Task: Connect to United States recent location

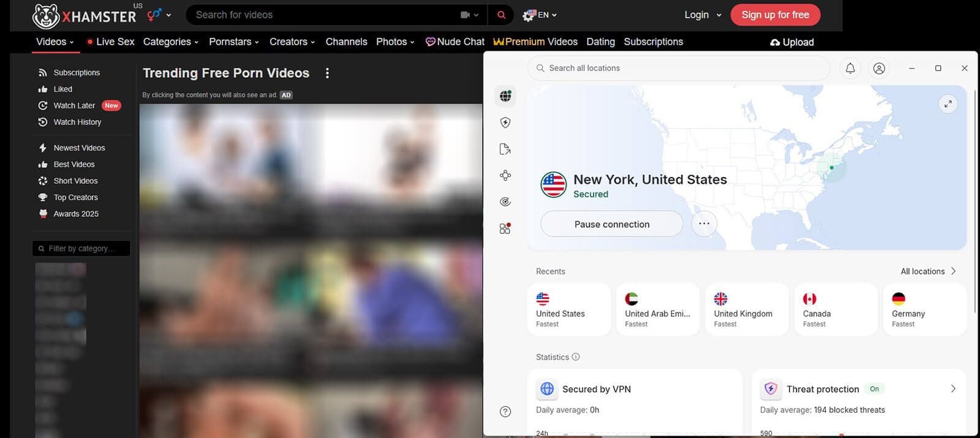Action: coord(569,309)
